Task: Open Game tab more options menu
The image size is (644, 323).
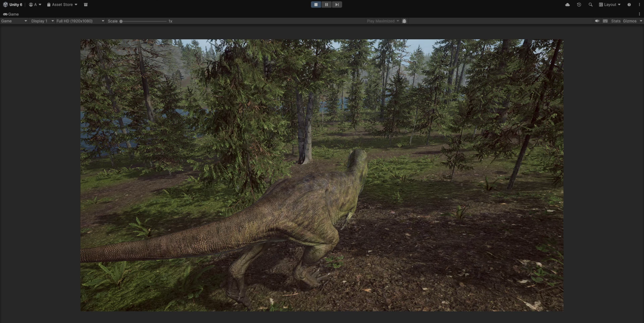Action: tap(639, 14)
